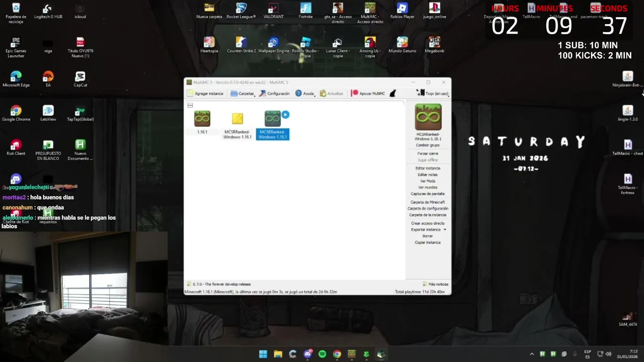Image resolution: width=644 pixels, height=362 pixels.
Task: Open the Google Chrome desktop icon
Action: click(x=16, y=114)
